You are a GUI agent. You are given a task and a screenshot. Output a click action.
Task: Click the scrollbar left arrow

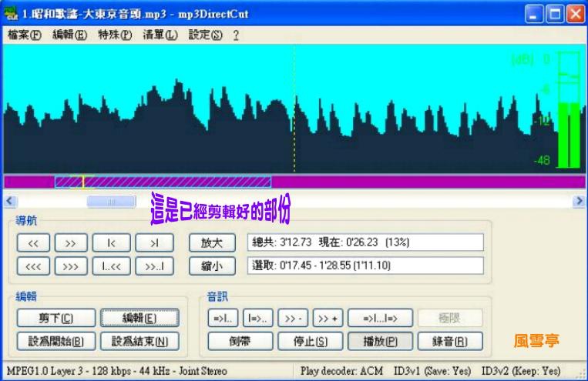(x=10, y=201)
